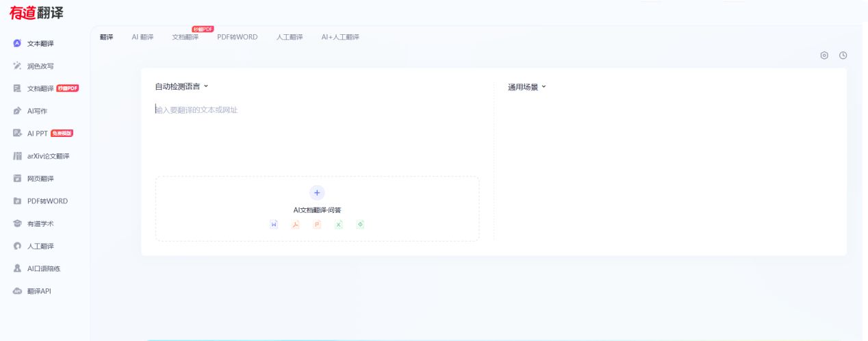Open translation settings gear icon
Screen dimensions: 868x341
(x=824, y=55)
